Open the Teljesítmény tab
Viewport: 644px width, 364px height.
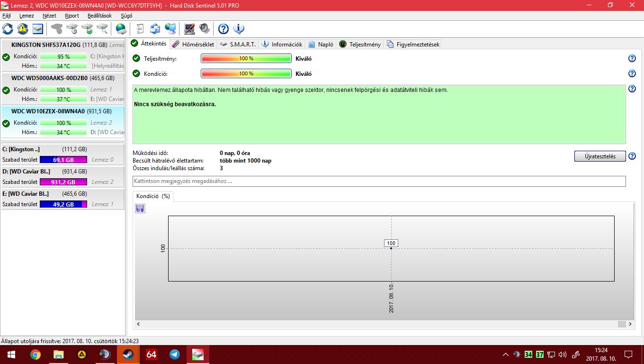pos(360,44)
